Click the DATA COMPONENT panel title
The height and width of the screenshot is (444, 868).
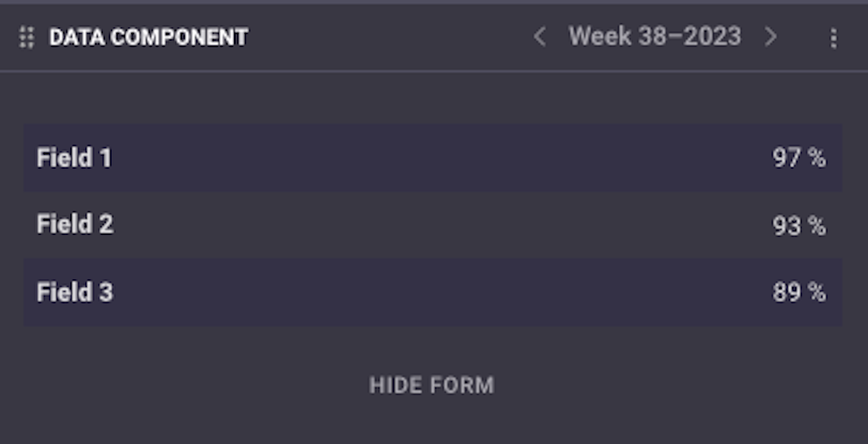(x=148, y=37)
